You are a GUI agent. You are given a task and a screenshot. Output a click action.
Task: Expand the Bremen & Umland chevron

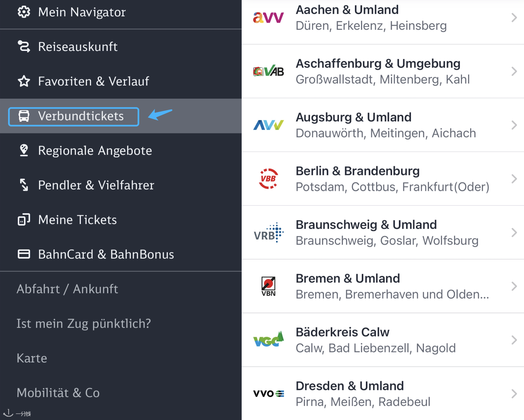[514, 286]
